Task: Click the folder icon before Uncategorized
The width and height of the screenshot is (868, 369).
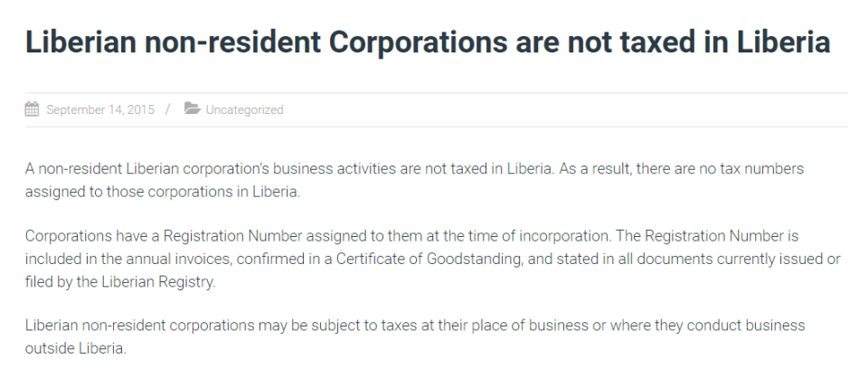Action: (x=192, y=109)
